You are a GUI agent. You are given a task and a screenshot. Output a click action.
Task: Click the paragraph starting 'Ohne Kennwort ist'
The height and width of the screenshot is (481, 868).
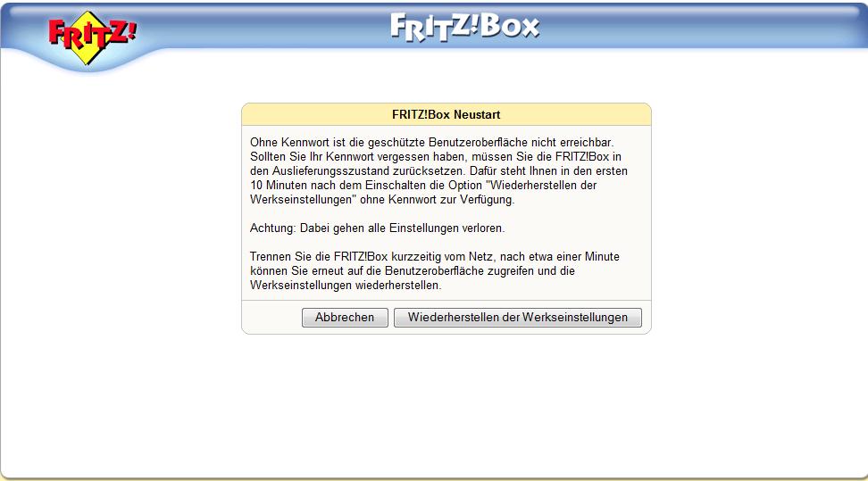[439, 171]
